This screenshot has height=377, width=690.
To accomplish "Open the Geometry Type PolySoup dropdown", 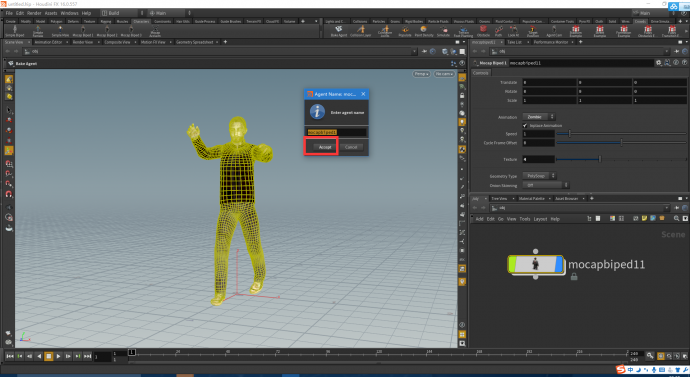I will [x=539, y=176].
